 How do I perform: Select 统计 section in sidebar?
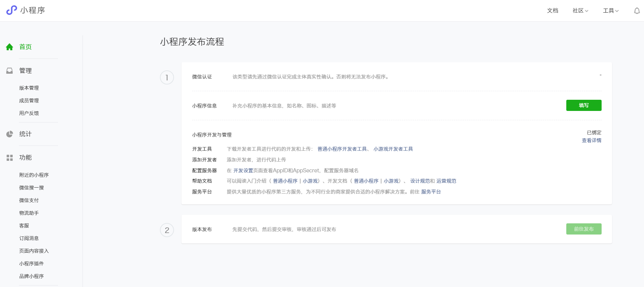[25, 134]
